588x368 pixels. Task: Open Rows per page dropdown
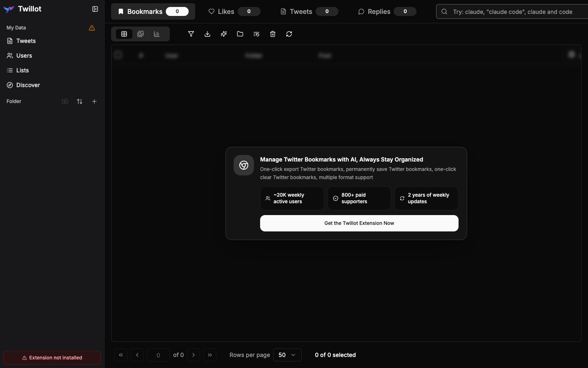coord(287,355)
